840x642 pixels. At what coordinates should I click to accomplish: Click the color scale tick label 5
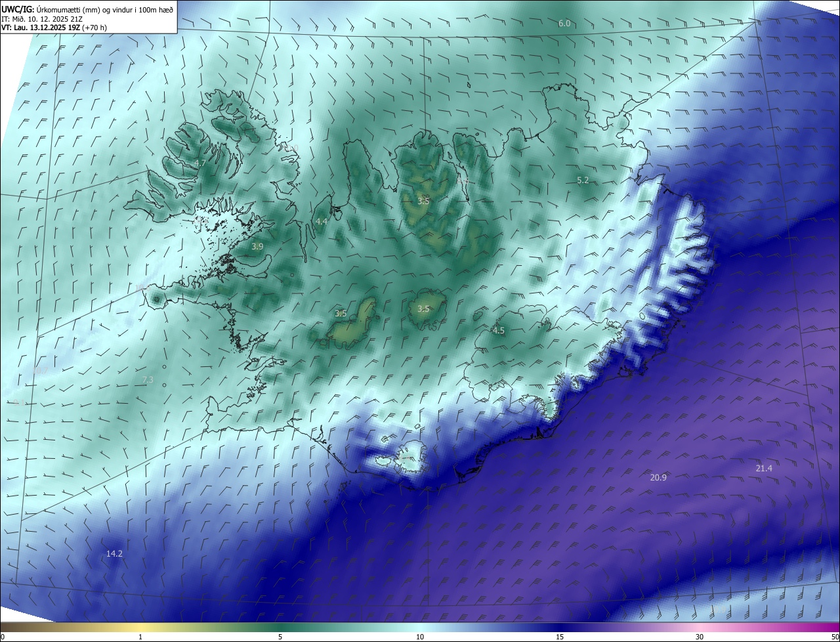[280, 637]
